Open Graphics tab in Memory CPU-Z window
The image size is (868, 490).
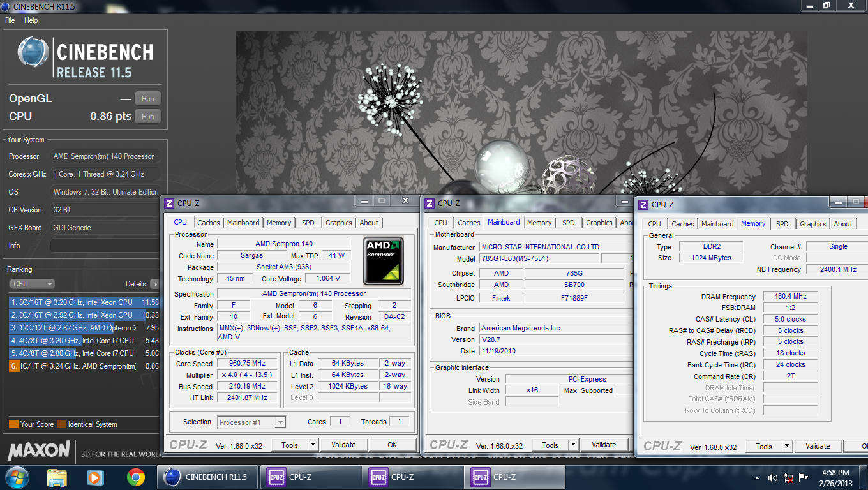813,224
